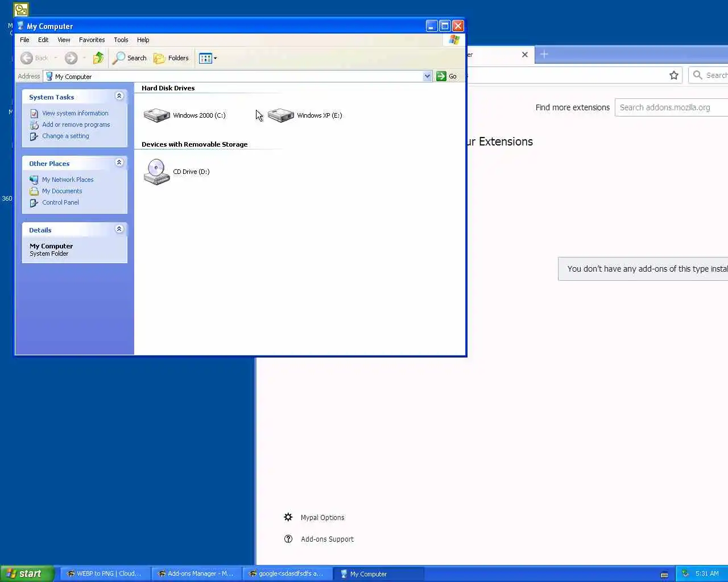
Task: Open the Tools menu
Action: pyautogui.click(x=121, y=40)
